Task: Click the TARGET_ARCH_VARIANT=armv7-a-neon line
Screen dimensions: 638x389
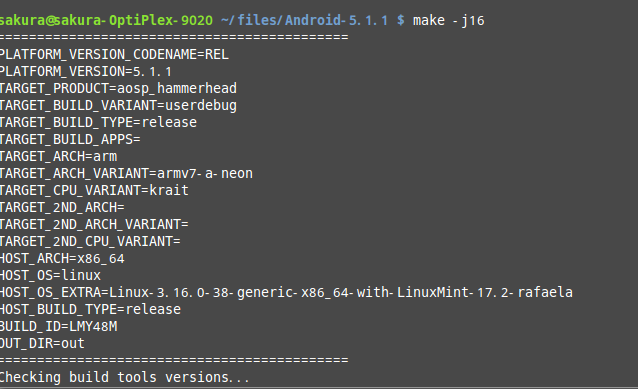Action: [126, 174]
